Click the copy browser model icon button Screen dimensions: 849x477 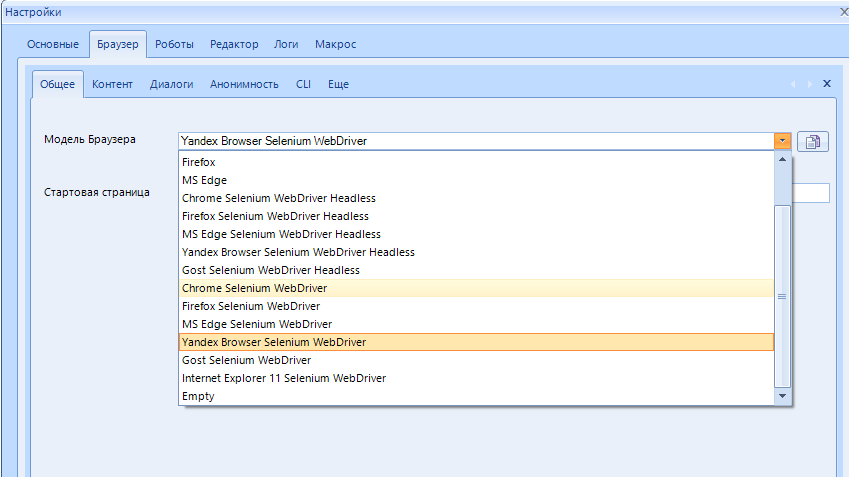813,142
